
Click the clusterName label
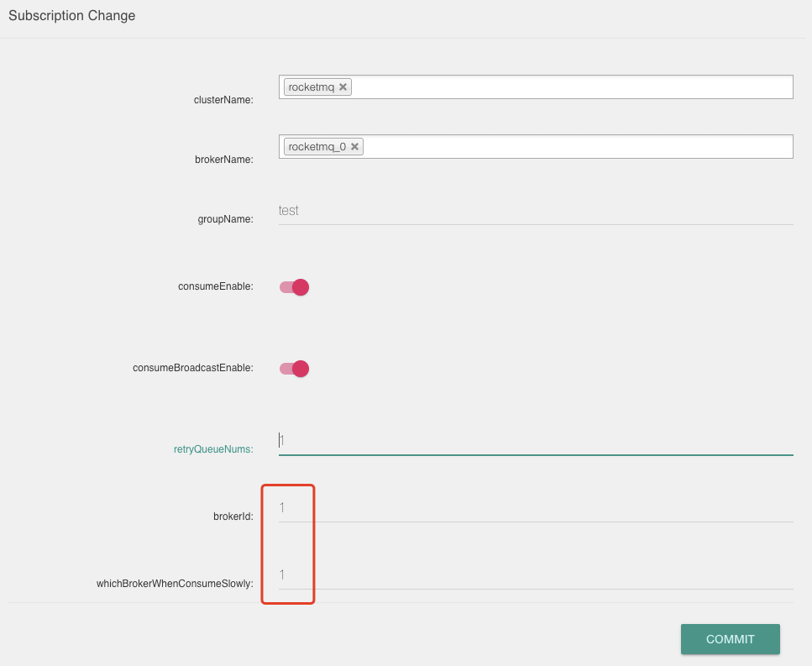(x=223, y=100)
